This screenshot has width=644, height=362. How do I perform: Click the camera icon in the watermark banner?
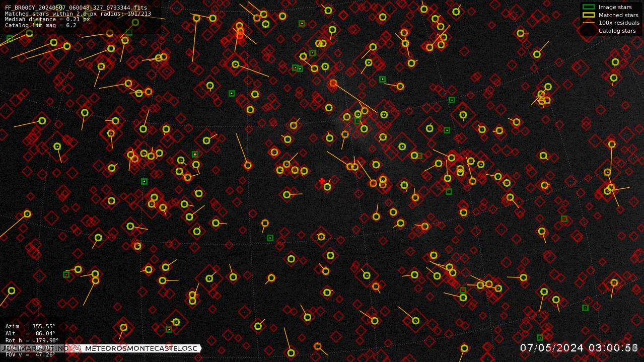point(77,348)
